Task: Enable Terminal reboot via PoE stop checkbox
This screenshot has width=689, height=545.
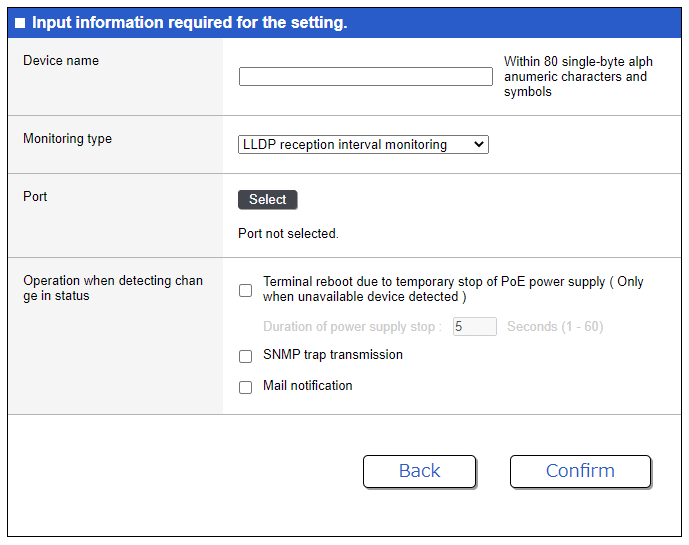Action: 245,291
